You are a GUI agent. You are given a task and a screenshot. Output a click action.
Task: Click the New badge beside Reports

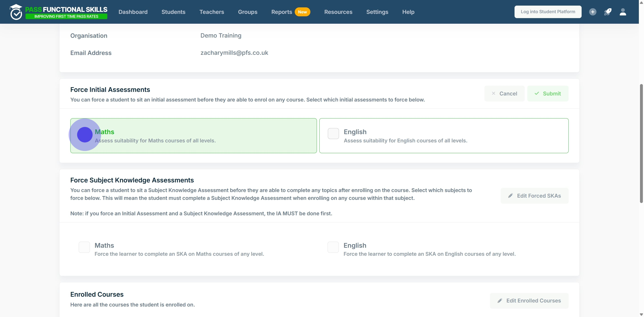pos(302,12)
